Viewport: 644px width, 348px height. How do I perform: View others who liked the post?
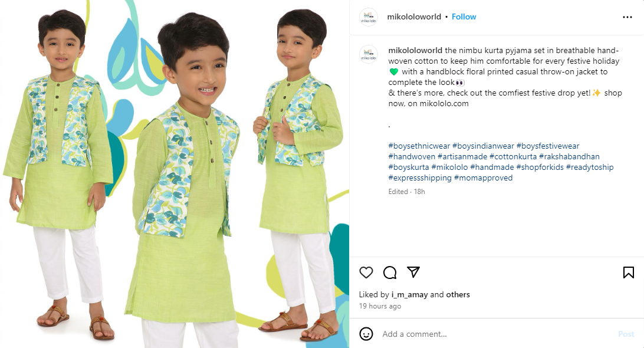click(458, 294)
